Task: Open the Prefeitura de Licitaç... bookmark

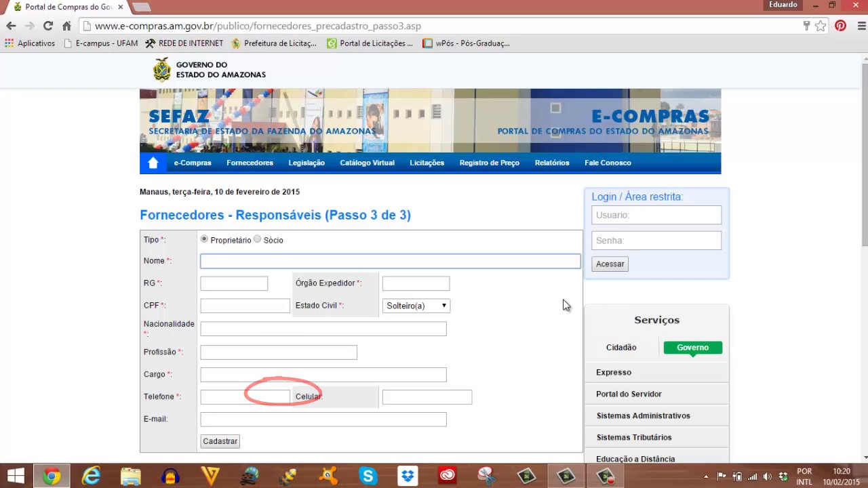Action: tap(274, 43)
